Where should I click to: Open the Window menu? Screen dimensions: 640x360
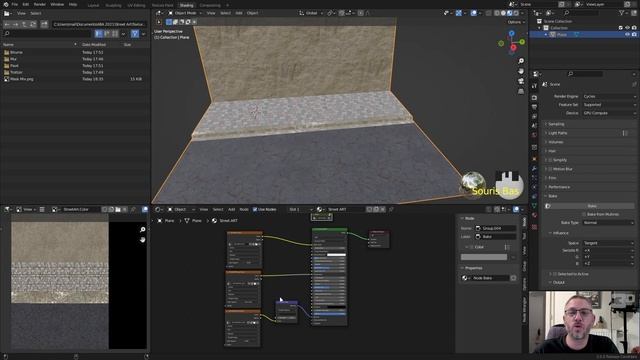point(57,4)
